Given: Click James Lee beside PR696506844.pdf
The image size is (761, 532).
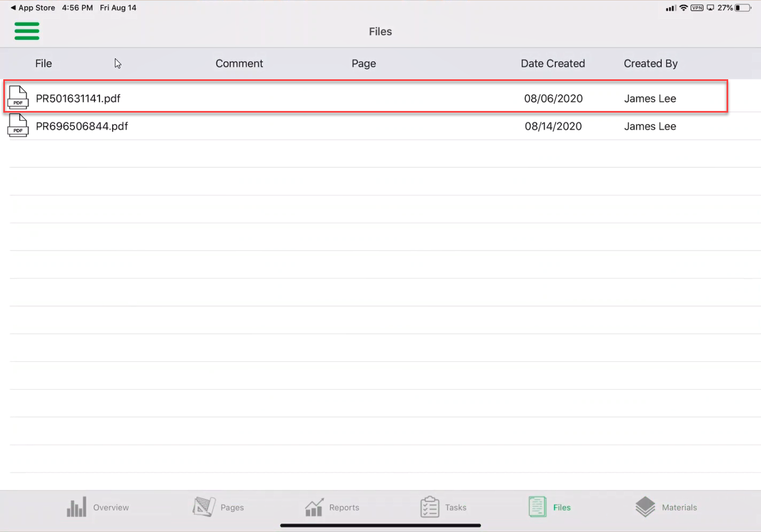Looking at the screenshot, I should pyautogui.click(x=650, y=126).
